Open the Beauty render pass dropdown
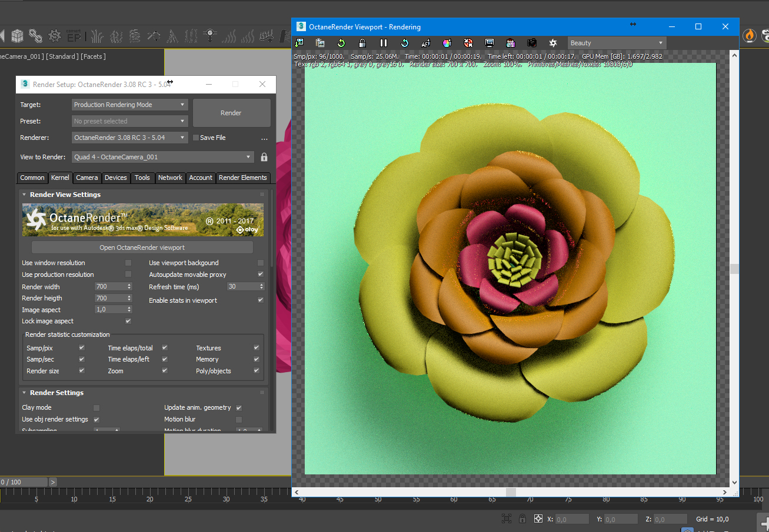 point(617,43)
